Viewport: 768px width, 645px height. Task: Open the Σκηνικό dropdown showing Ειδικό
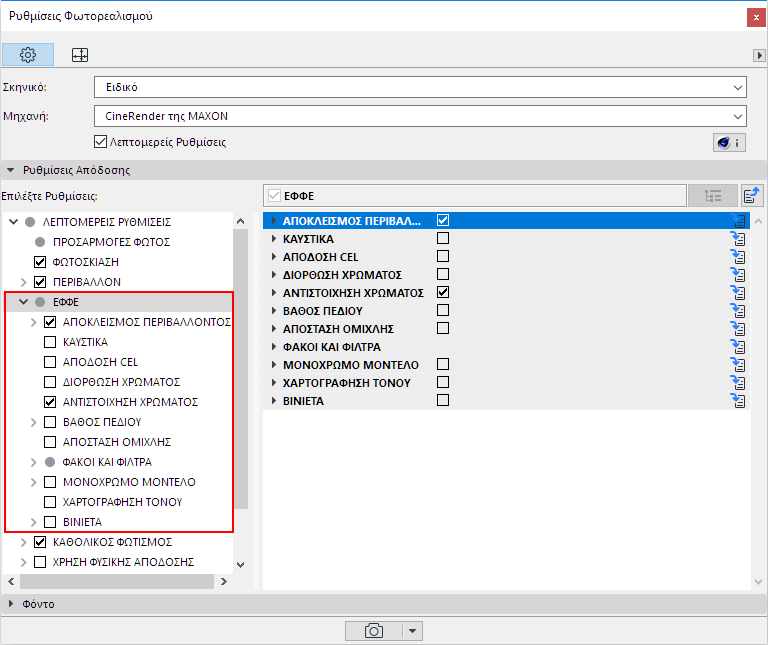tap(420, 87)
